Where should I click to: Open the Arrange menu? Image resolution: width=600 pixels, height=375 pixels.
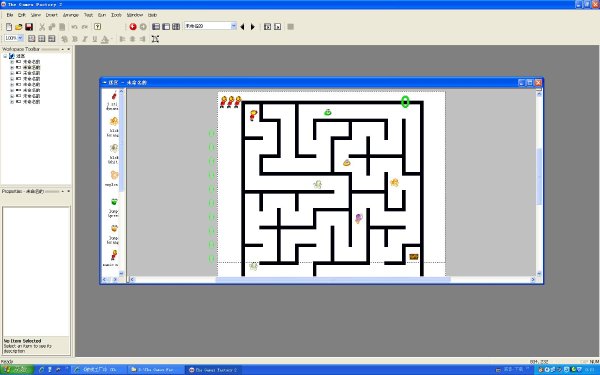pyautogui.click(x=70, y=15)
